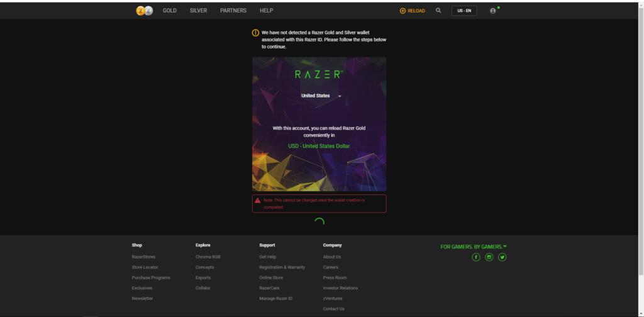Image resolution: width=644 pixels, height=317 pixels.
Task: Click the Registration & Warranty link
Action: (x=282, y=267)
